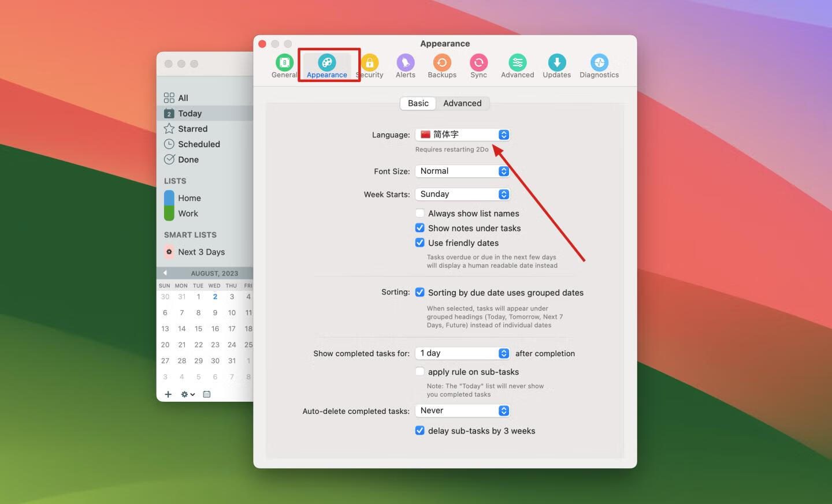Click the Advanced sliders toolbar icon
The width and height of the screenshot is (832, 504).
[517, 62]
